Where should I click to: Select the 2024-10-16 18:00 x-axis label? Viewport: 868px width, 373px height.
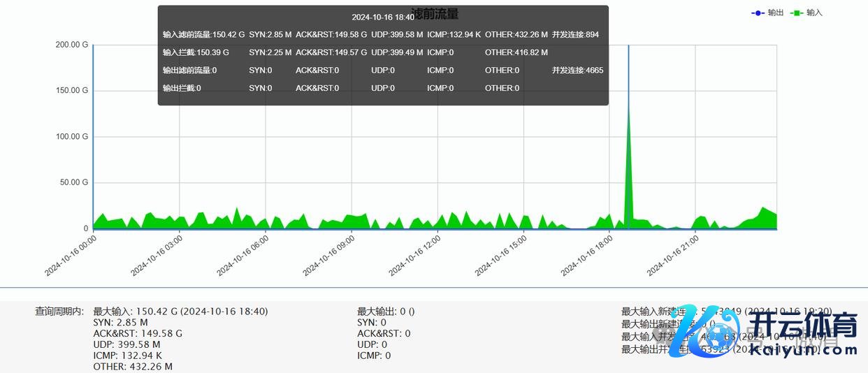pyautogui.click(x=587, y=255)
